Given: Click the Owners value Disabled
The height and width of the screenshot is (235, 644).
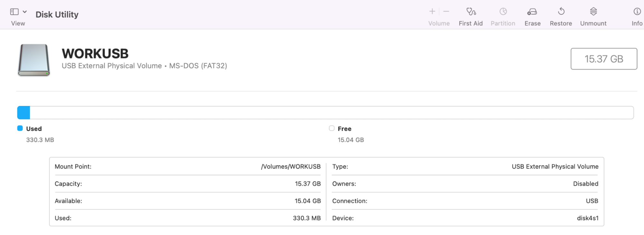Looking at the screenshot, I should [586, 184].
